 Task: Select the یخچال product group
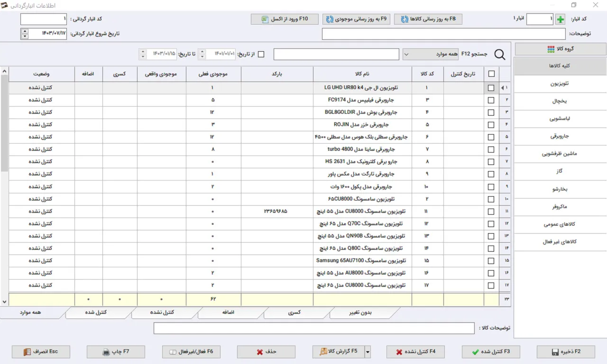561,101
